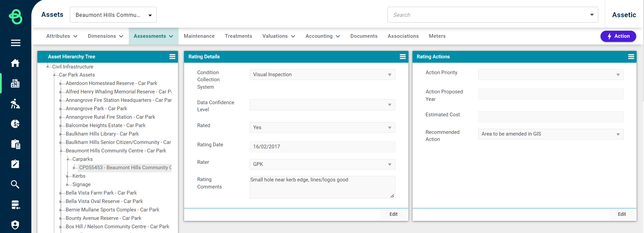The image size is (644, 233).
Task: Edit the Rating Details panel
Action: pos(393,214)
